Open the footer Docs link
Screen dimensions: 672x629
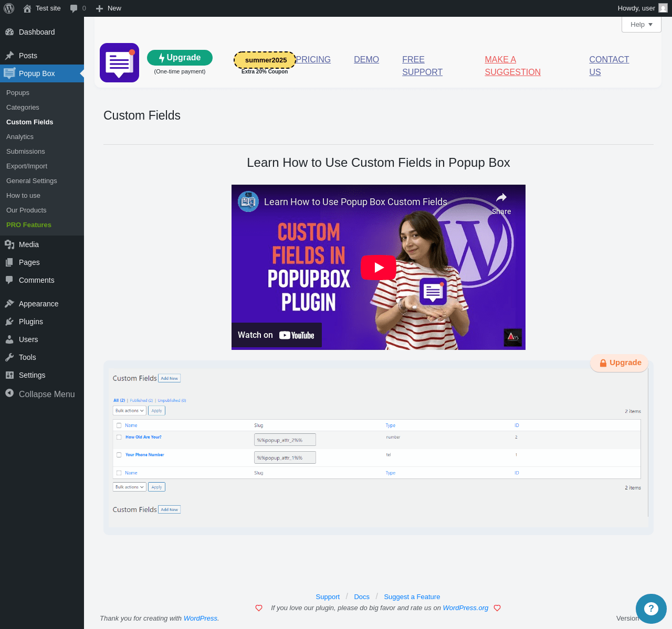[x=362, y=597]
